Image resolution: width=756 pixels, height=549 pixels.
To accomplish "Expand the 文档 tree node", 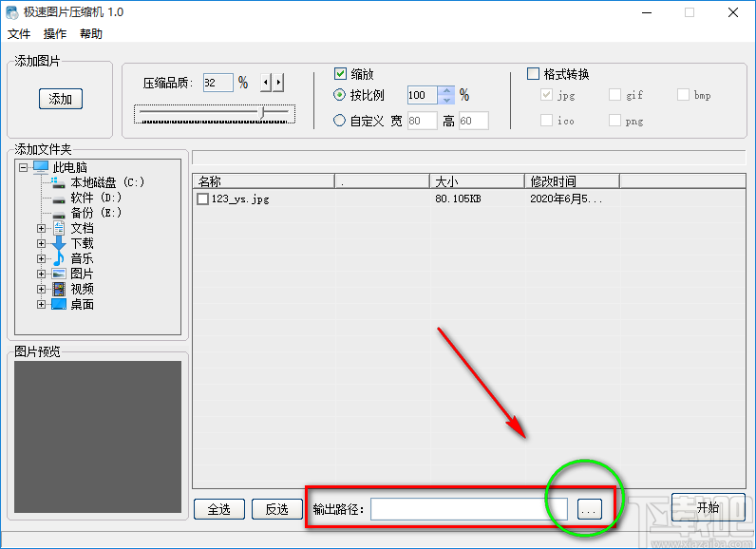I will pos(42,229).
